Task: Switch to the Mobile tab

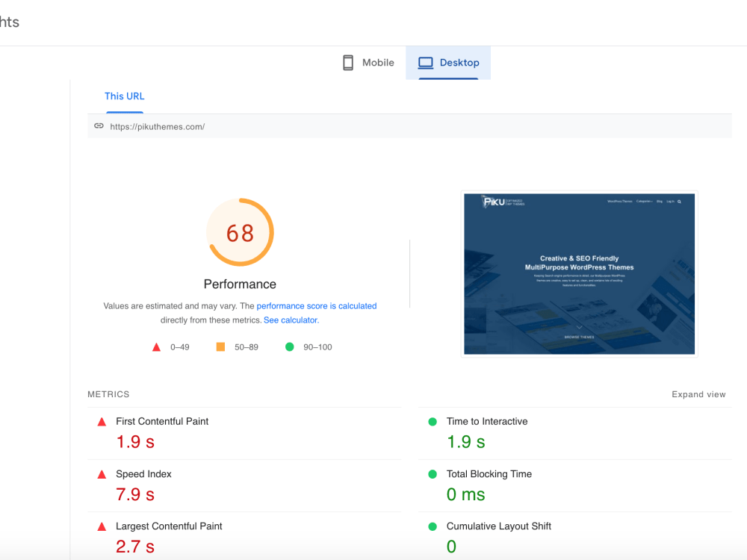Action: pyautogui.click(x=369, y=63)
